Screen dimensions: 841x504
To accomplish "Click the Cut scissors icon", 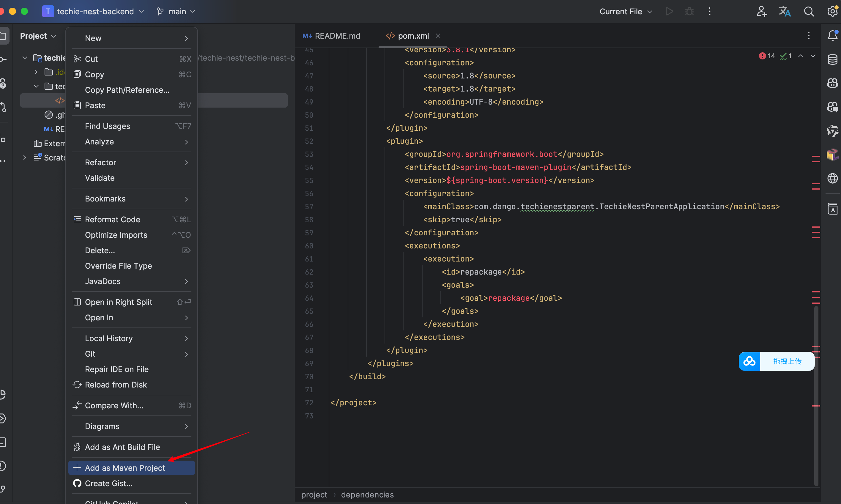I will (x=77, y=59).
